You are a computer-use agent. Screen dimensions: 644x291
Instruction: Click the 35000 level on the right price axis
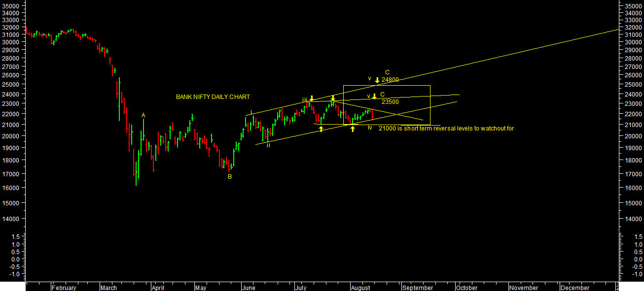tap(633, 5)
